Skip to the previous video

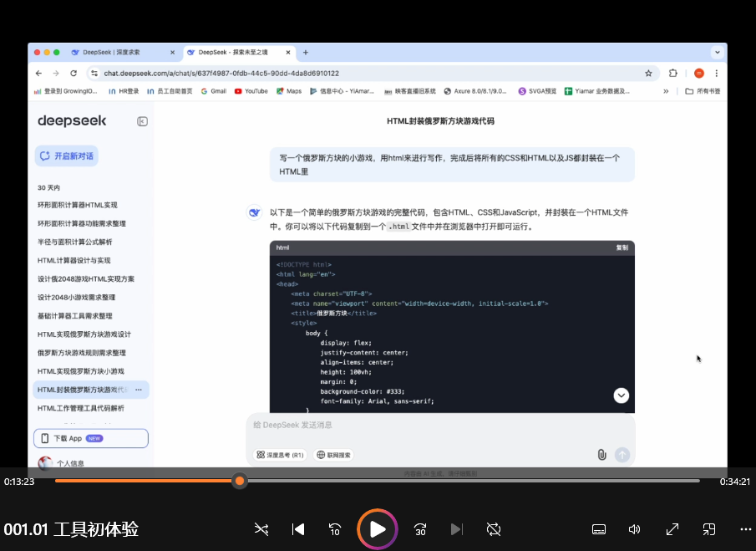pyautogui.click(x=298, y=529)
